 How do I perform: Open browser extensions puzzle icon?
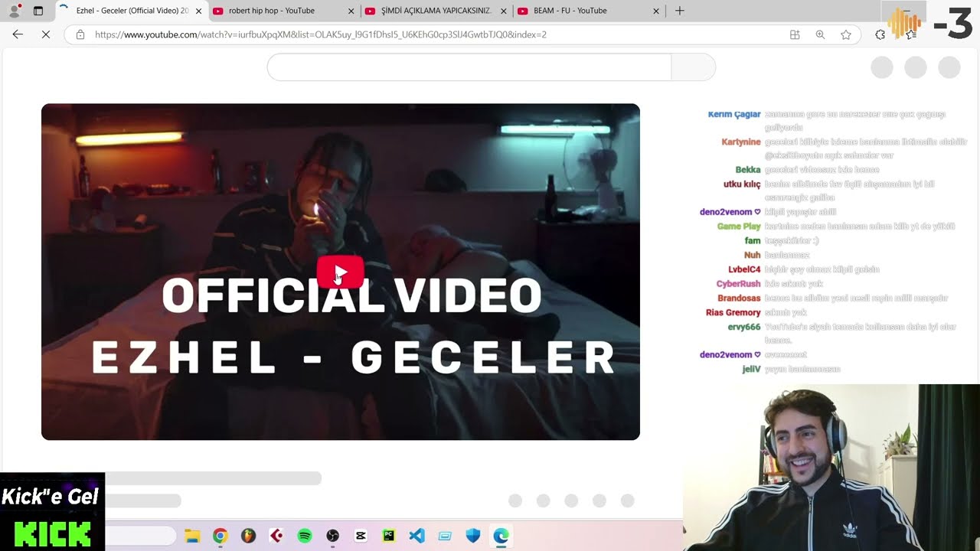pos(880,34)
